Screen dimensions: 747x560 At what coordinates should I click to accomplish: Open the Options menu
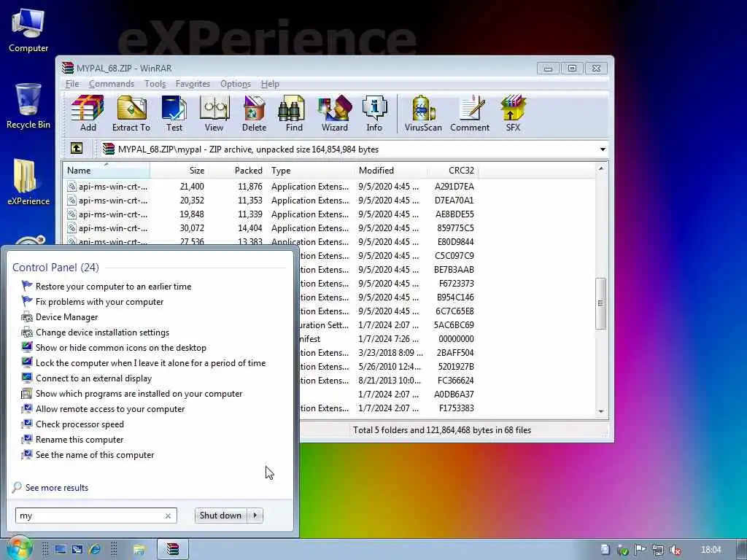pyautogui.click(x=236, y=84)
